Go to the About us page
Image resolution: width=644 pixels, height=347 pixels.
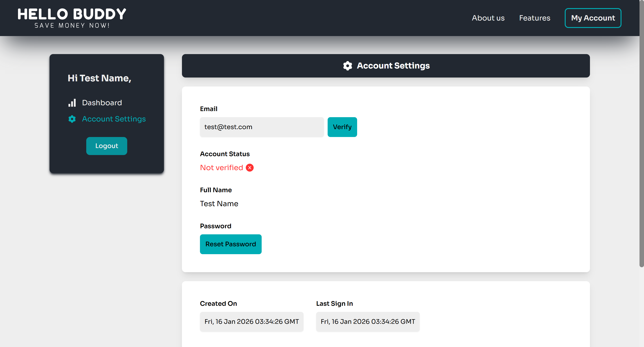click(x=488, y=18)
